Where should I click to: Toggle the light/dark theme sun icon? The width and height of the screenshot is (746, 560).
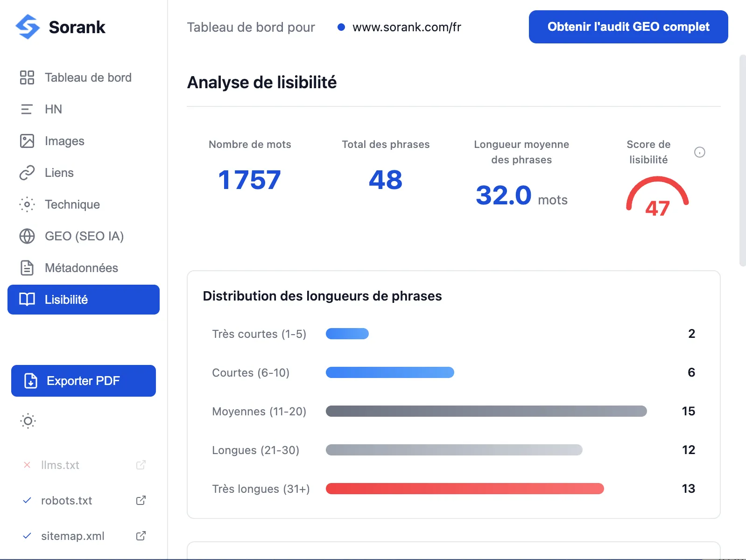pos(28,421)
